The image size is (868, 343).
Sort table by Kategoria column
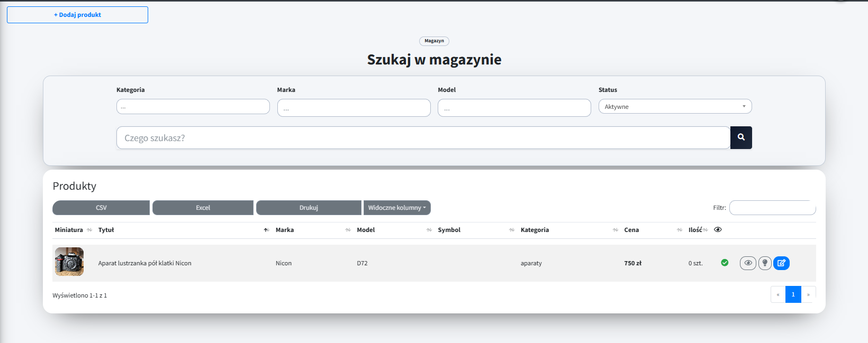coord(569,230)
